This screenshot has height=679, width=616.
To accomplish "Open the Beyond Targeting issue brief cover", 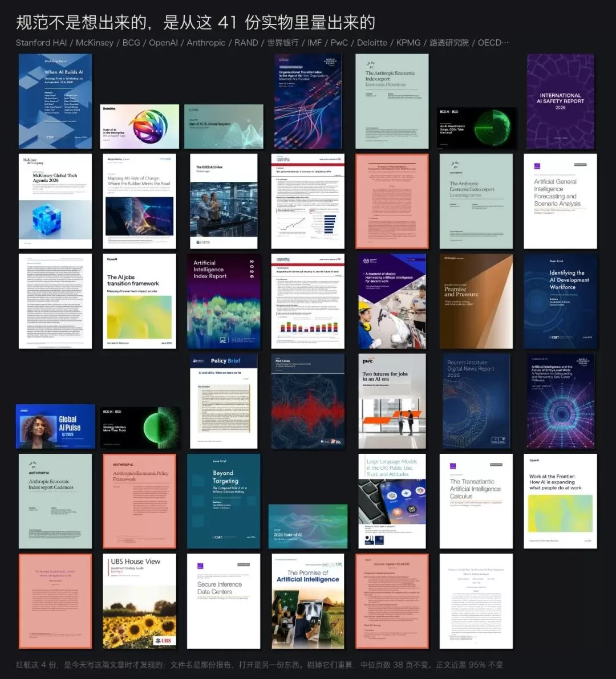I will (x=224, y=502).
